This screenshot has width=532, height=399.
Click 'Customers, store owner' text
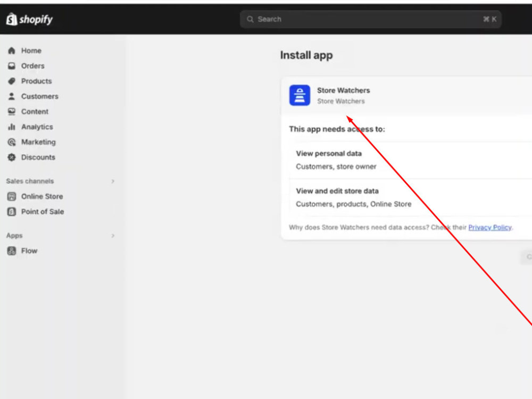(x=336, y=167)
